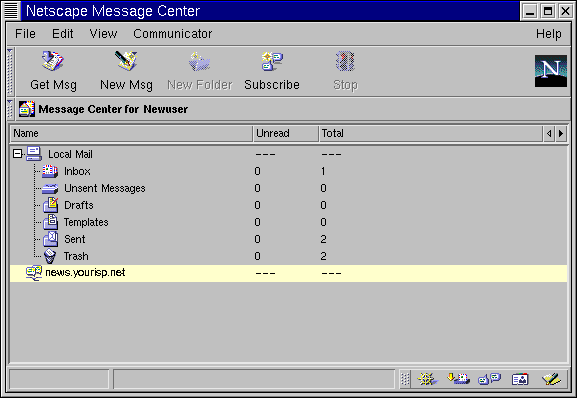This screenshot has height=398, width=577.
Task: Open the Communicator menu
Action: tap(173, 34)
